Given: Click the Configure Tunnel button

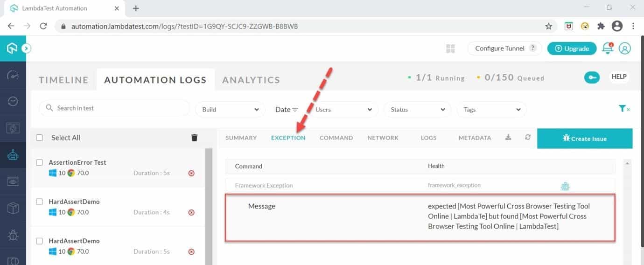Looking at the screenshot, I should [505, 49].
